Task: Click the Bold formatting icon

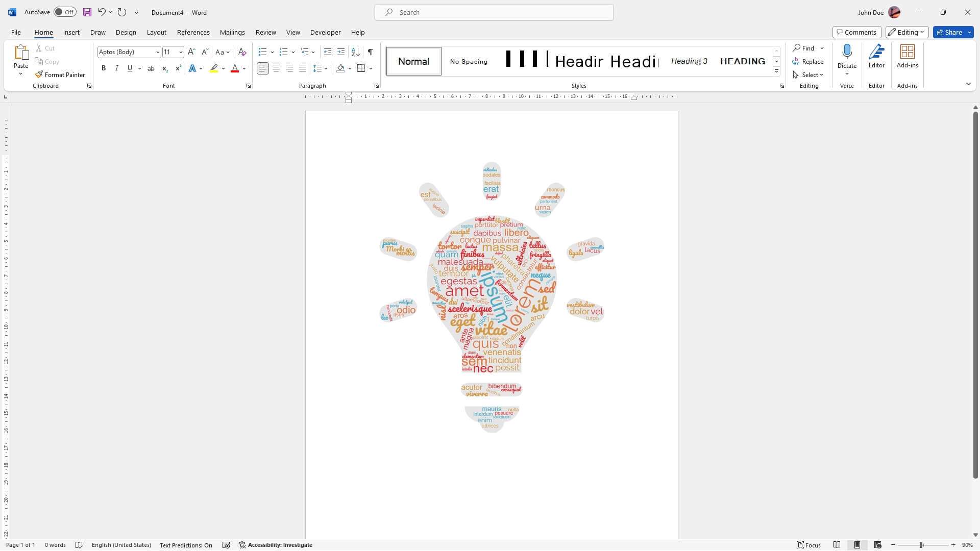Action: 103,68
